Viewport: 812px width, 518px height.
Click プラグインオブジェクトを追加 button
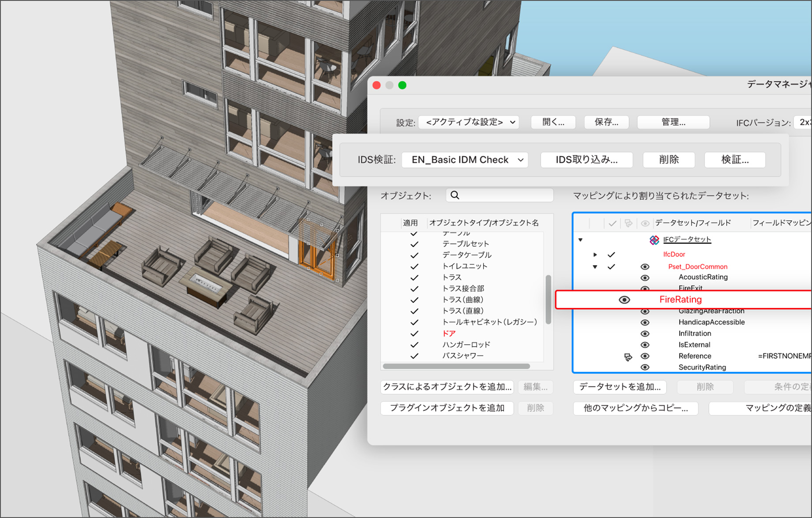(x=447, y=408)
